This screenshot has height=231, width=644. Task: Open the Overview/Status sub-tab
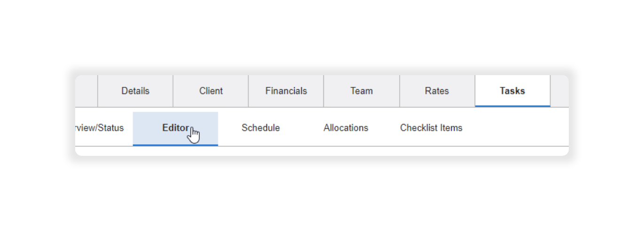point(99,128)
